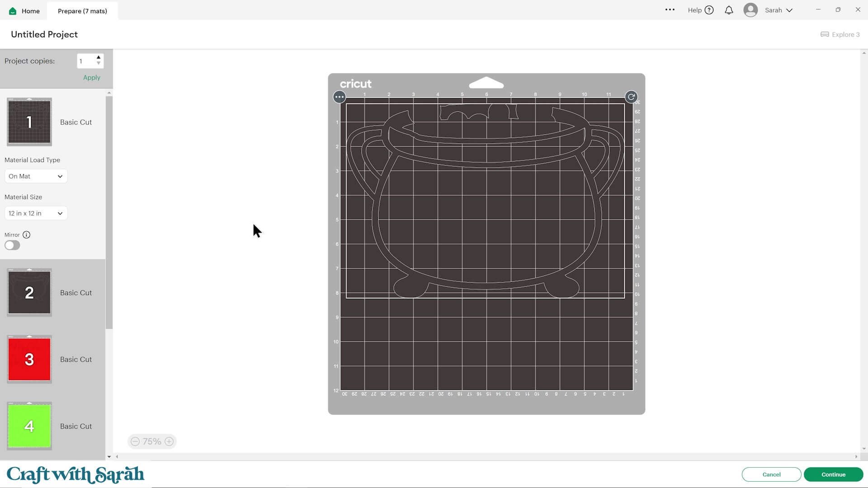
Task: Click the green Continue button
Action: click(833, 474)
